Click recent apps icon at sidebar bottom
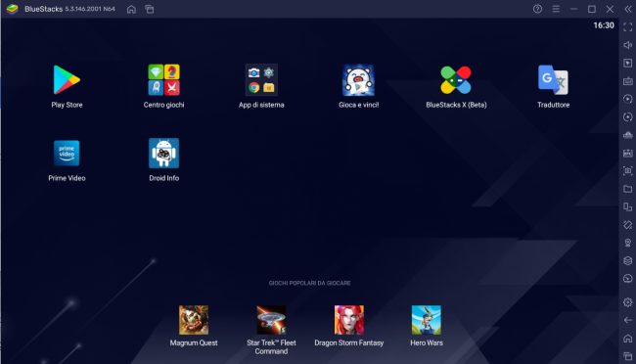The image size is (636, 364). 628,356
